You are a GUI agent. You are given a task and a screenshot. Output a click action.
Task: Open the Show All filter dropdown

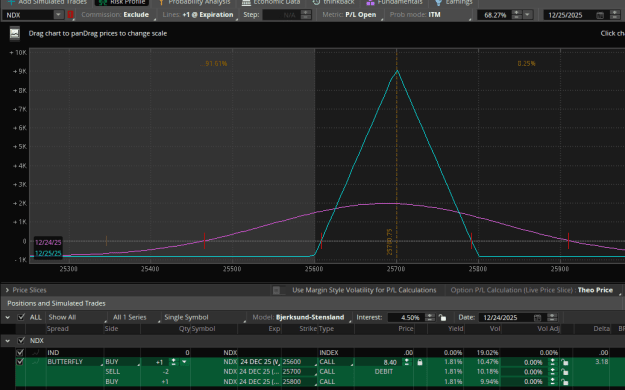pos(77,317)
